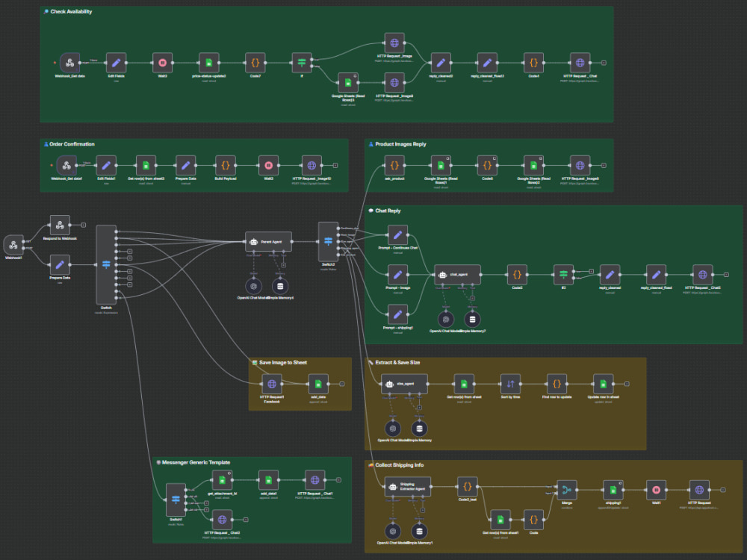Viewport: 747px width, 560px height.
Task: Select the Webhook_Get data1 trigger node
Action: pyautogui.click(x=66, y=165)
